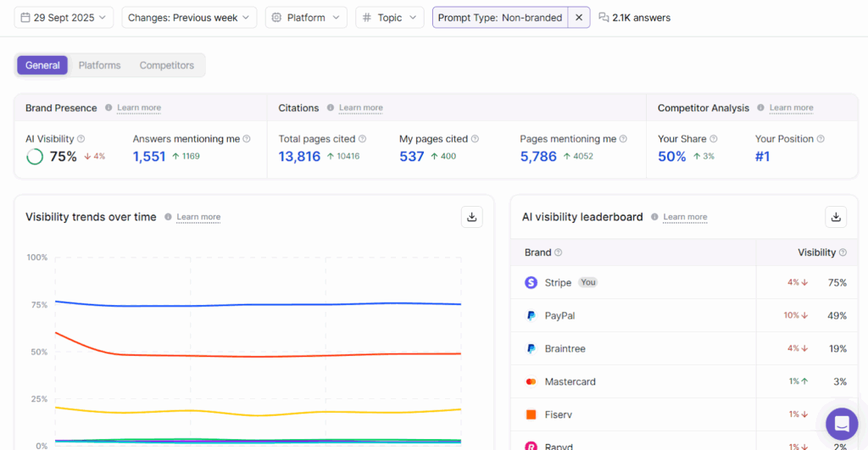Click help icon next to My pages cited
The image size is (868, 450).
pyautogui.click(x=475, y=139)
